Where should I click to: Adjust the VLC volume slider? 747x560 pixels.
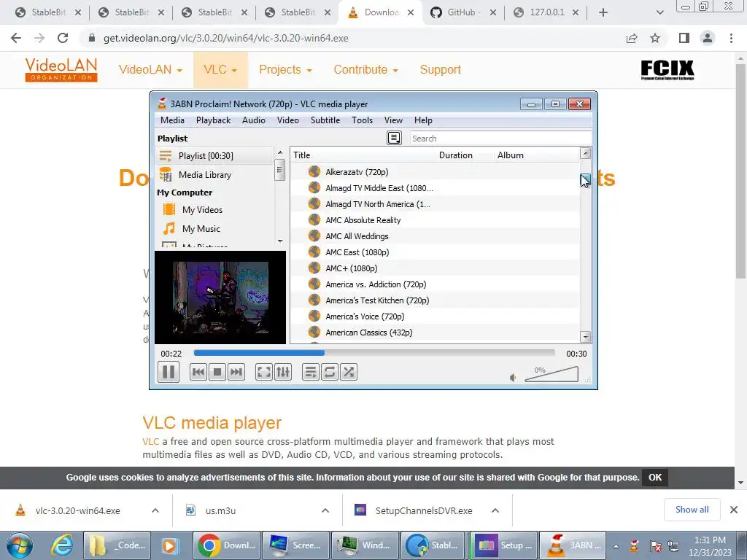551,374
